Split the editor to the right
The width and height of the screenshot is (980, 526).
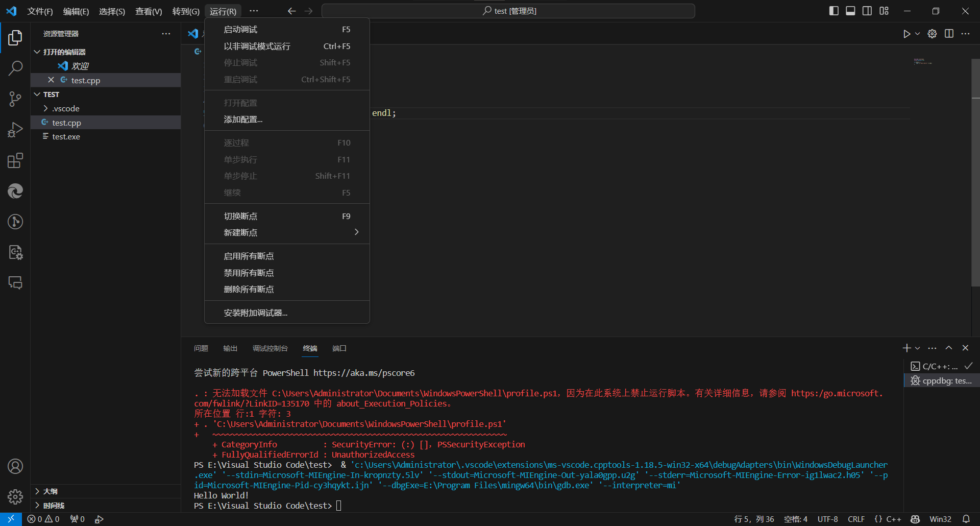[949, 34]
